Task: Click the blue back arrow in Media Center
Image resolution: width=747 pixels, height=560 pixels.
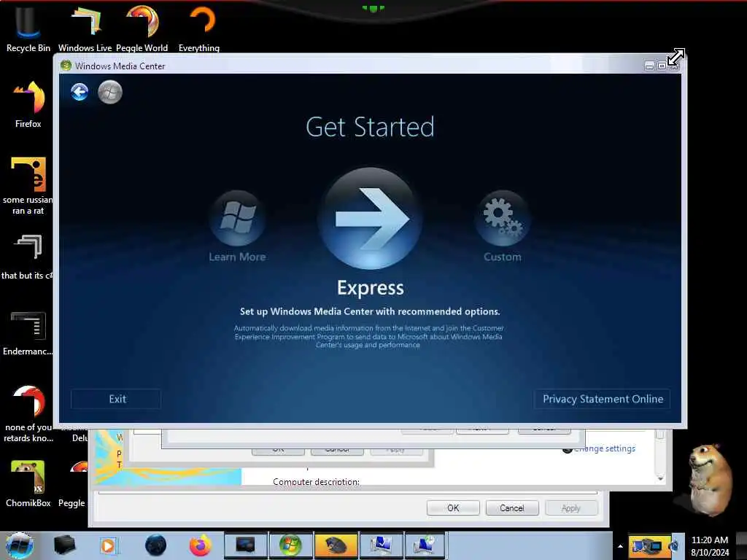Action: coord(80,92)
